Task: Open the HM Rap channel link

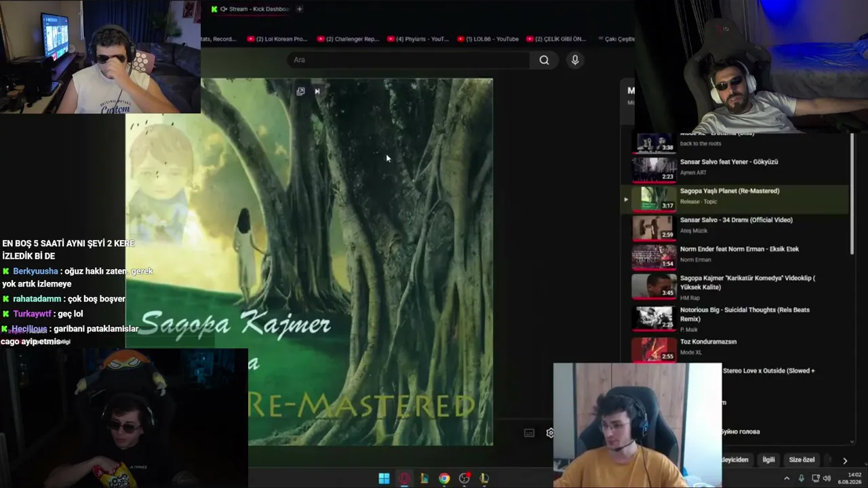Action: coord(691,298)
